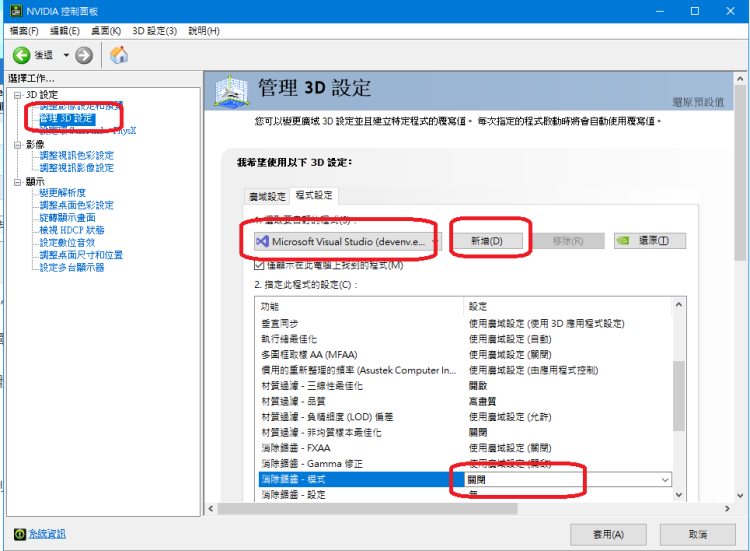Click the 取消 button
Viewport: 750px width, 551px height.
[698, 534]
